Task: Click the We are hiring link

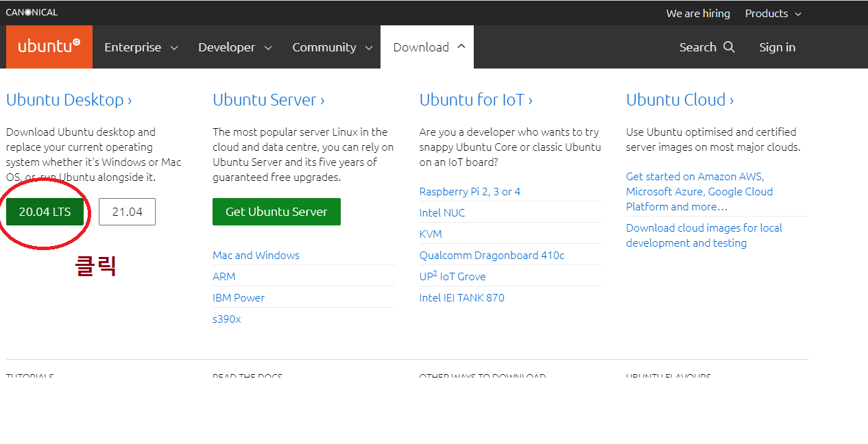Action: coord(698,14)
